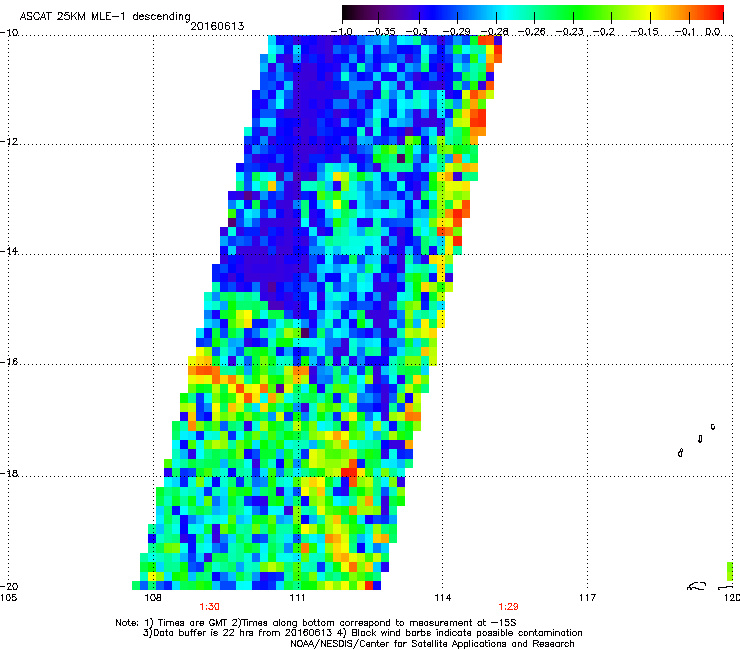Click the 105 longitude axis label

pos(8,598)
